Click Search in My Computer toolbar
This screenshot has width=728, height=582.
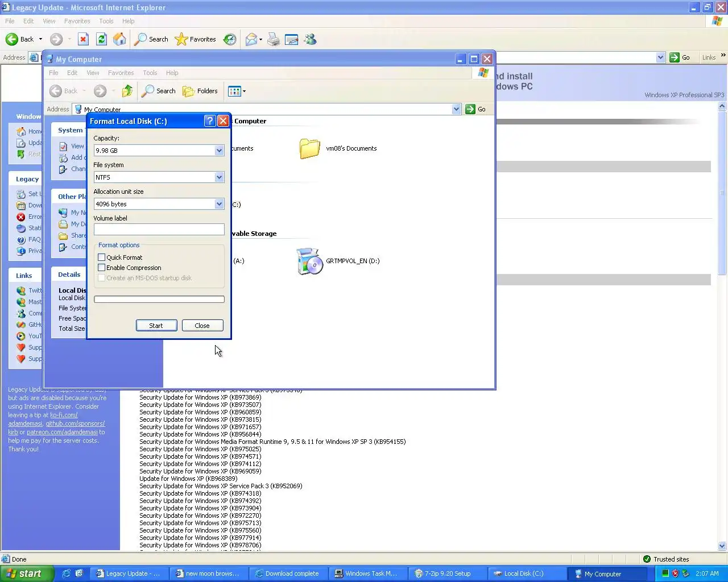point(159,91)
